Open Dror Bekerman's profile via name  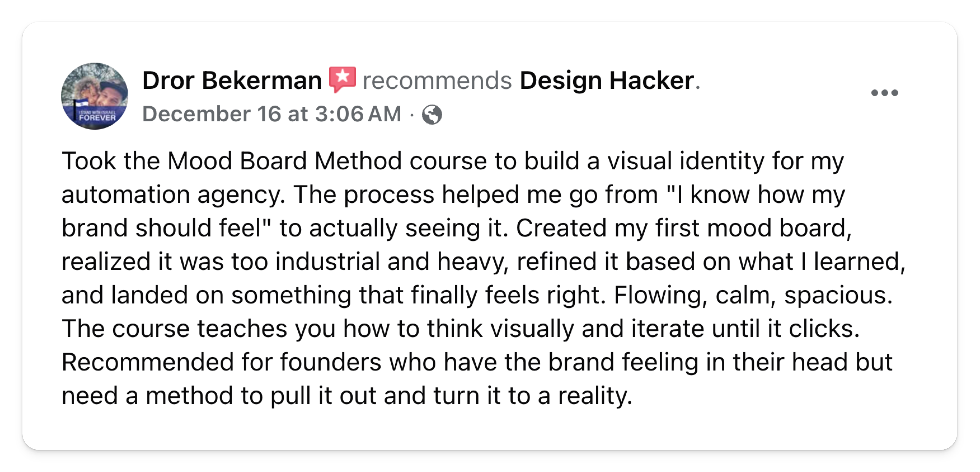[232, 81]
